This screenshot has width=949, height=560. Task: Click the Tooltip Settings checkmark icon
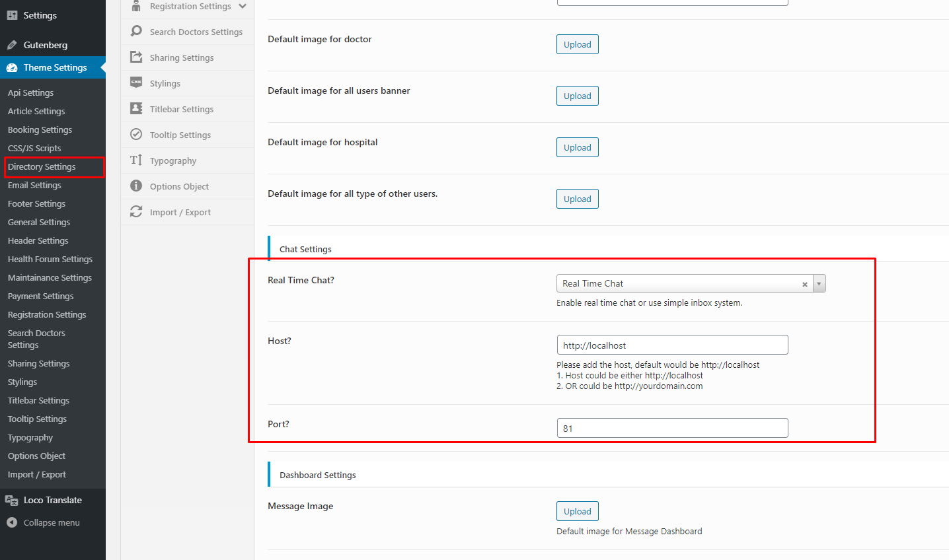click(x=136, y=134)
